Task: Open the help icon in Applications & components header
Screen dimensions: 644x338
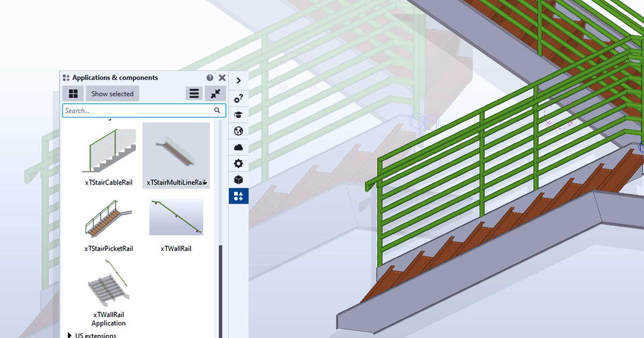Action: [210, 77]
